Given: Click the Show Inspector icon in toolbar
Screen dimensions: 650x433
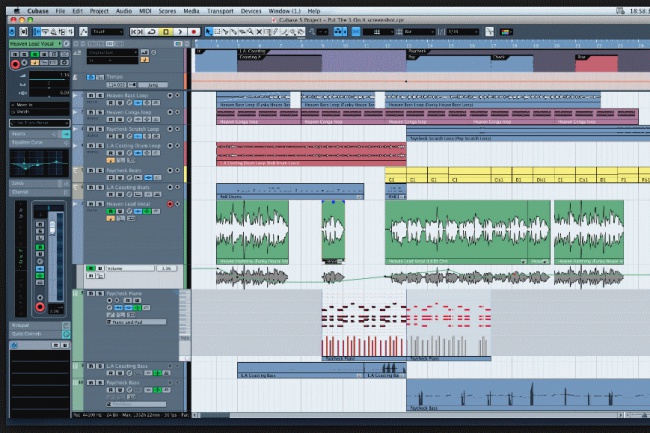Looking at the screenshot, I should tap(37, 32).
